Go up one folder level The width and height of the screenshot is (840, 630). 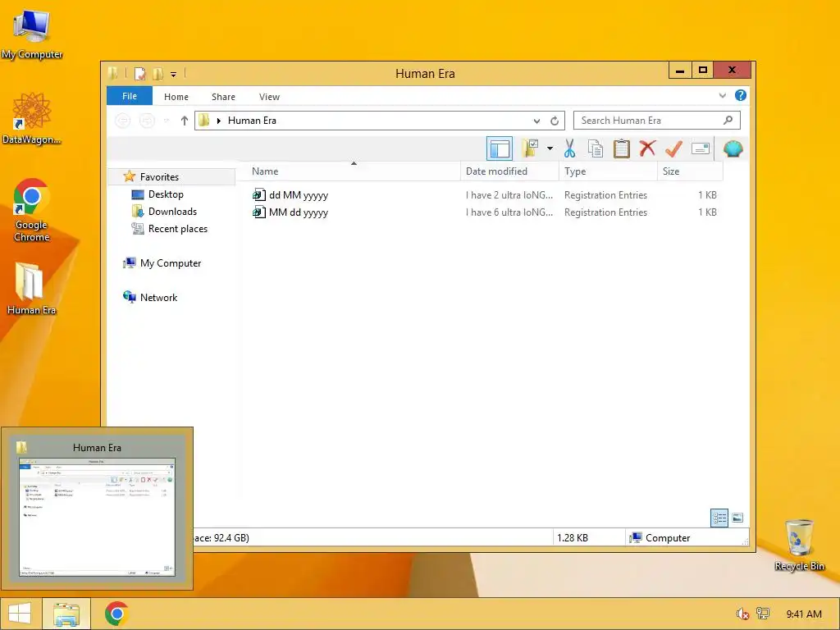click(185, 121)
